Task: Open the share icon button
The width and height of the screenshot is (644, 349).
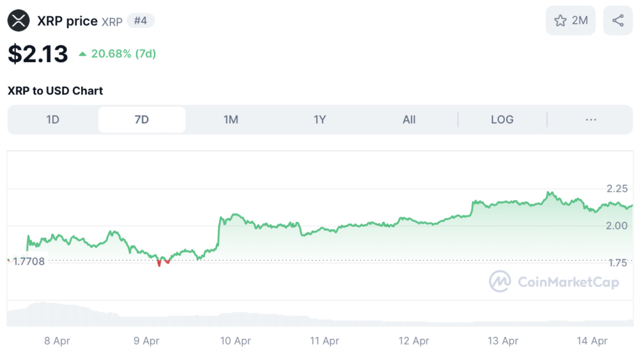Action: pos(618,21)
